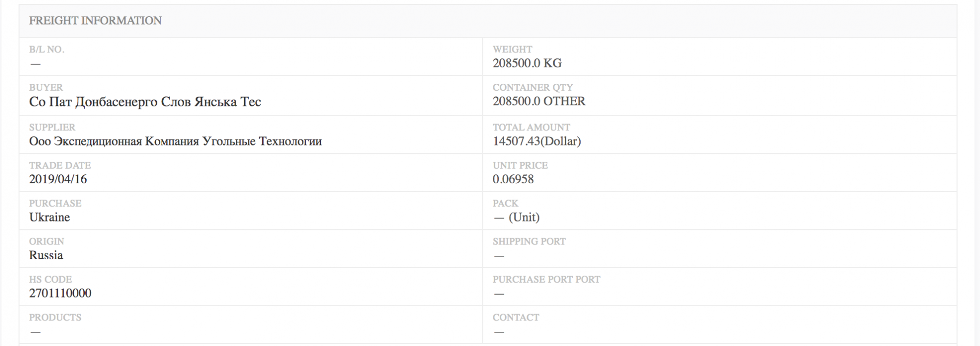980x346 pixels.
Task: Select the HS code 2701110000
Action: pyautogui.click(x=60, y=293)
